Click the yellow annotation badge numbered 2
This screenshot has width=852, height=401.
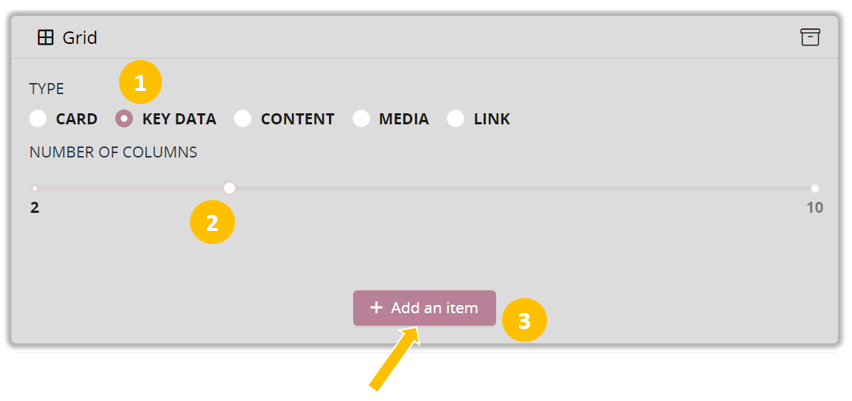click(x=212, y=223)
